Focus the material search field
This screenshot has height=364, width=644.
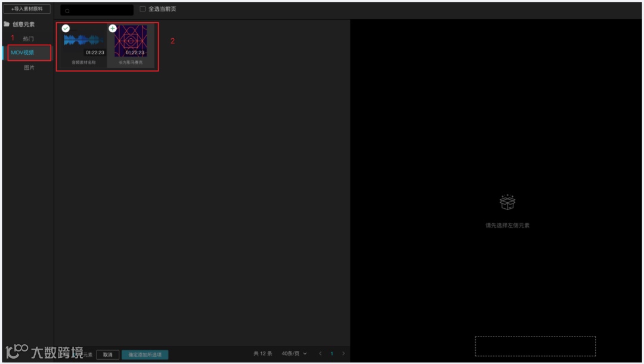[97, 10]
